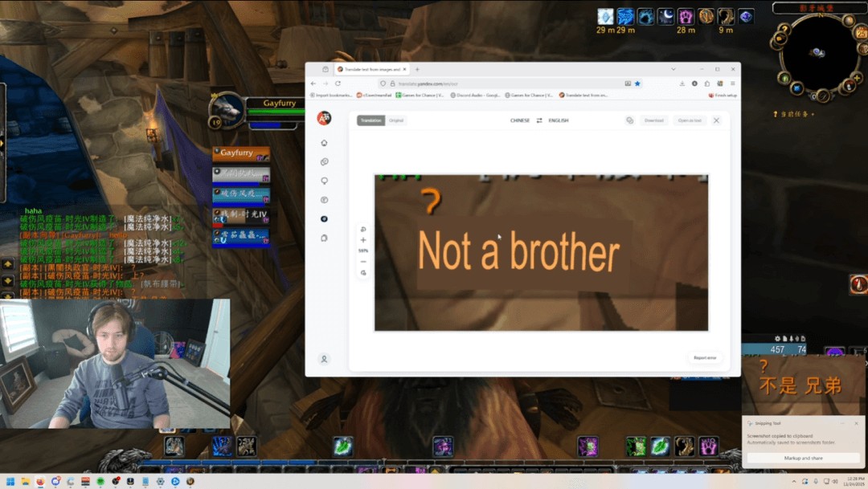Click the zoom out minus icon

coord(363,262)
